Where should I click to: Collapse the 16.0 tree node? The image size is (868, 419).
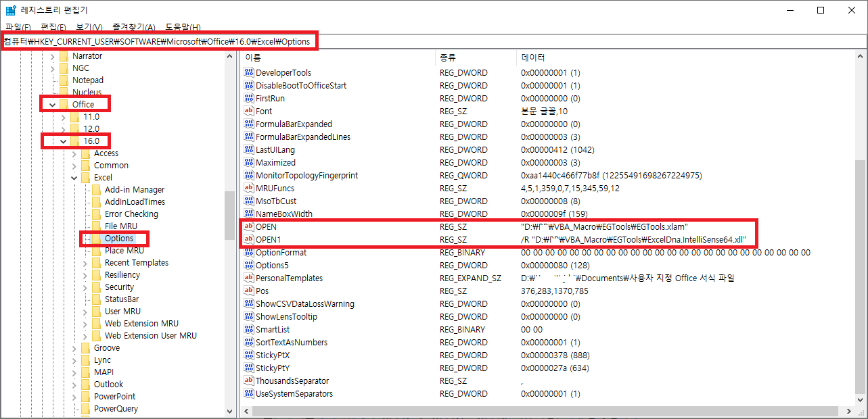(64, 141)
